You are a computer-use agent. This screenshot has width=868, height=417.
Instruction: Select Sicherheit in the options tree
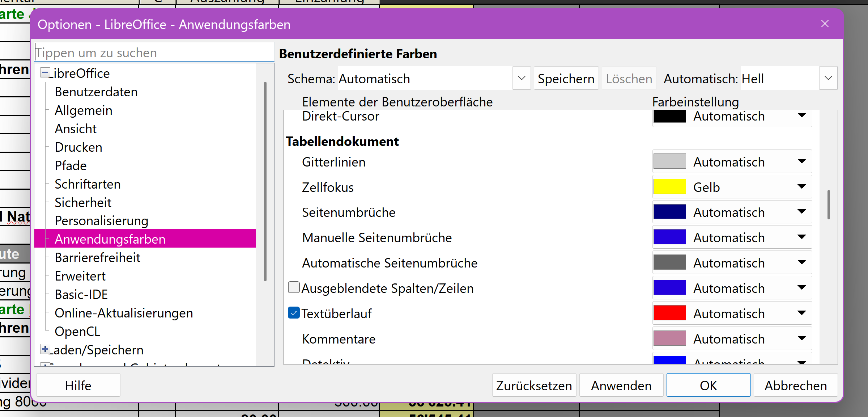[x=83, y=203]
